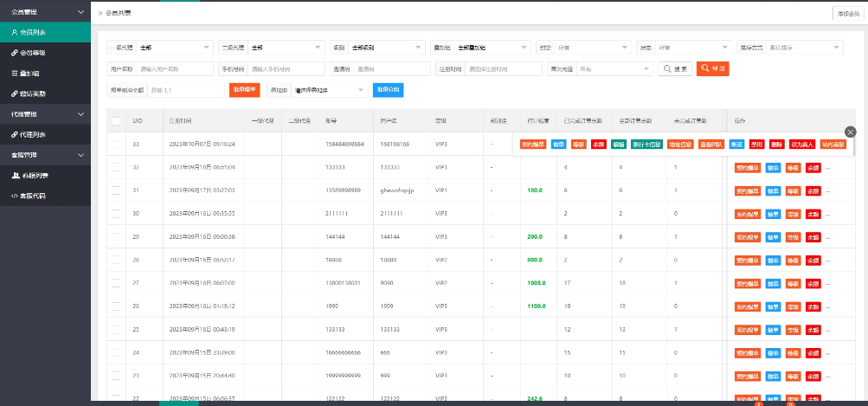Click the ellipsis more-actions for UID 31
Viewport: 868px width, 406px height.
pos(826,190)
